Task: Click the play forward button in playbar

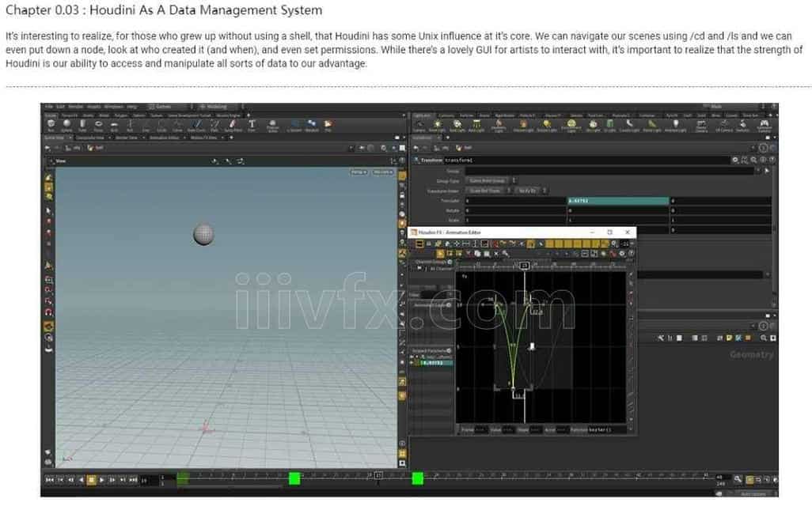Action: (101, 480)
